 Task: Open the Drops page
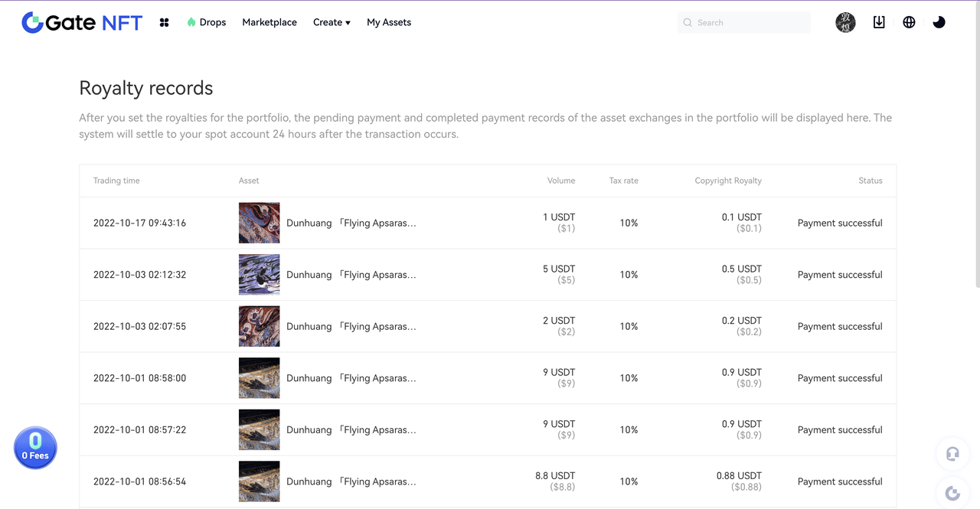click(207, 22)
